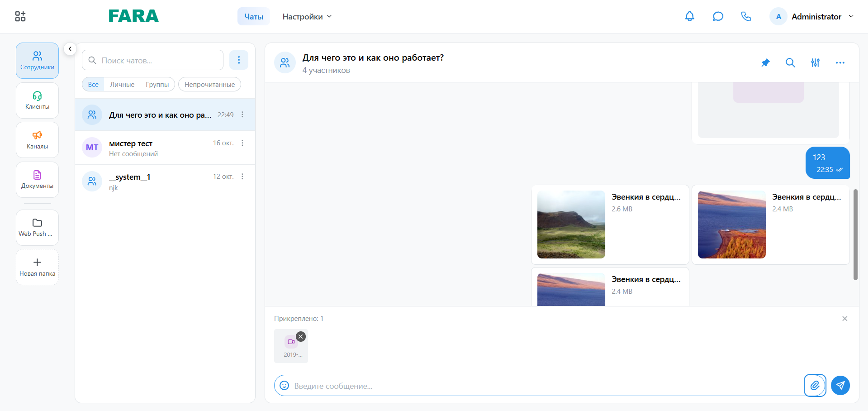Open the мистер тест chat
Screen dimensions: 868x411
point(165,148)
